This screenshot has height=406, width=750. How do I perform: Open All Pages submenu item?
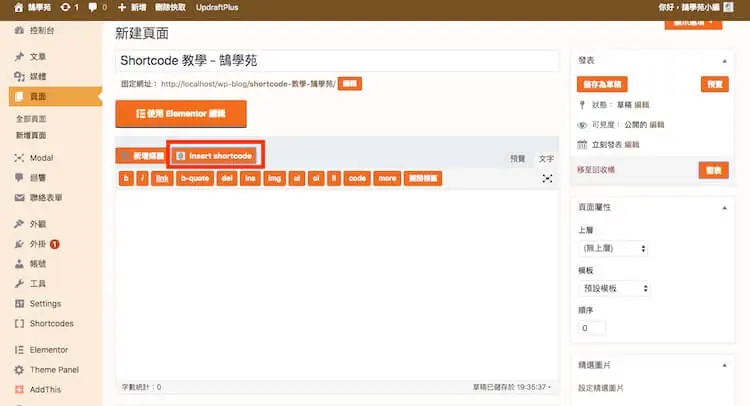coord(31,119)
